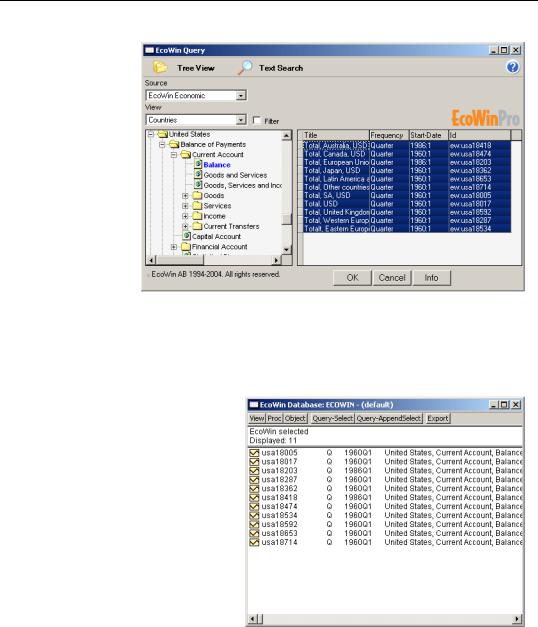
Task: Select the ew:usa18534 series row
Action: click(407, 228)
